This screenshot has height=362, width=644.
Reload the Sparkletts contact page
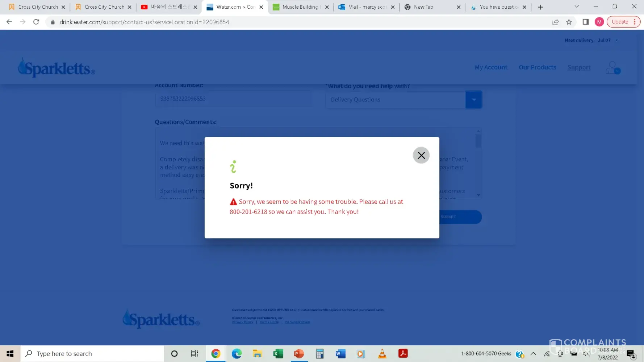click(36, 22)
